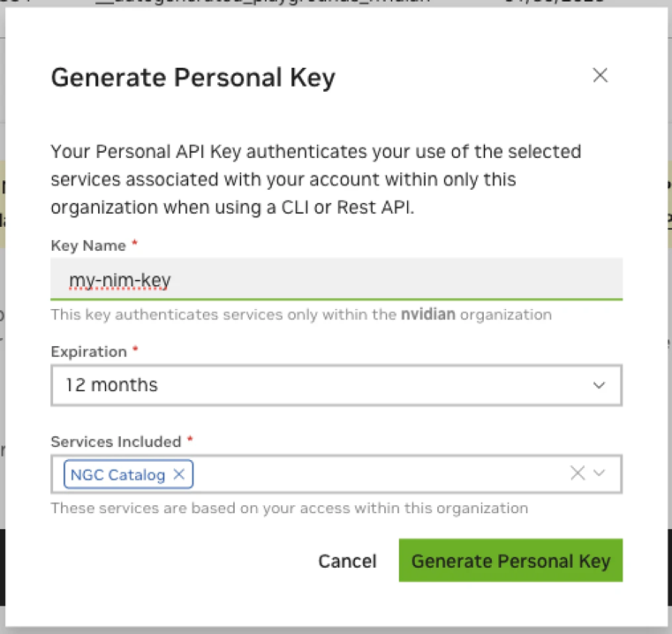Image resolution: width=672 pixels, height=634 pixels.
Task: Click the services access helper text
Action: point(290,508)
